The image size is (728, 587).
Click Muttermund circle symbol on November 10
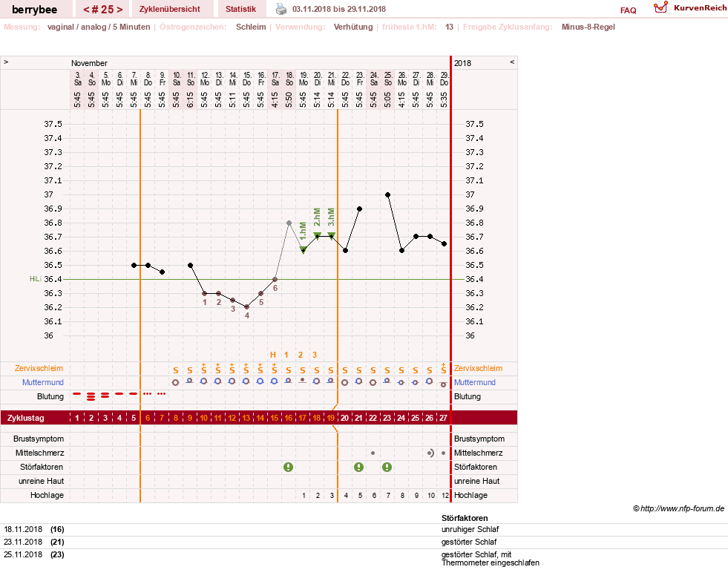point(175,383)
